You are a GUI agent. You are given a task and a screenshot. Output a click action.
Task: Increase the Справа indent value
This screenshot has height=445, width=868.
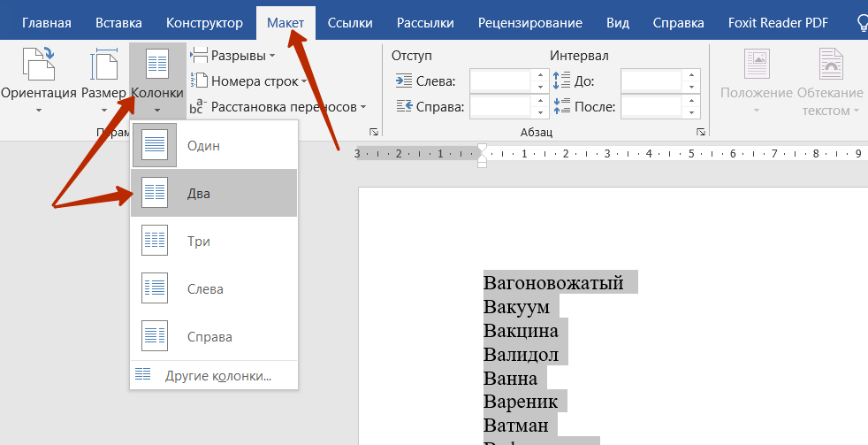pyautogui.click(x=540, y=101)
